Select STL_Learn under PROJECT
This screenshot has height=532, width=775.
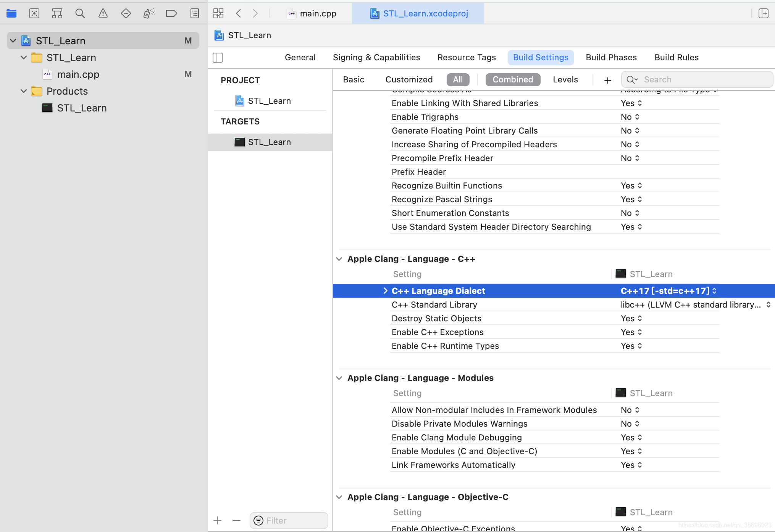pos(269,101)
